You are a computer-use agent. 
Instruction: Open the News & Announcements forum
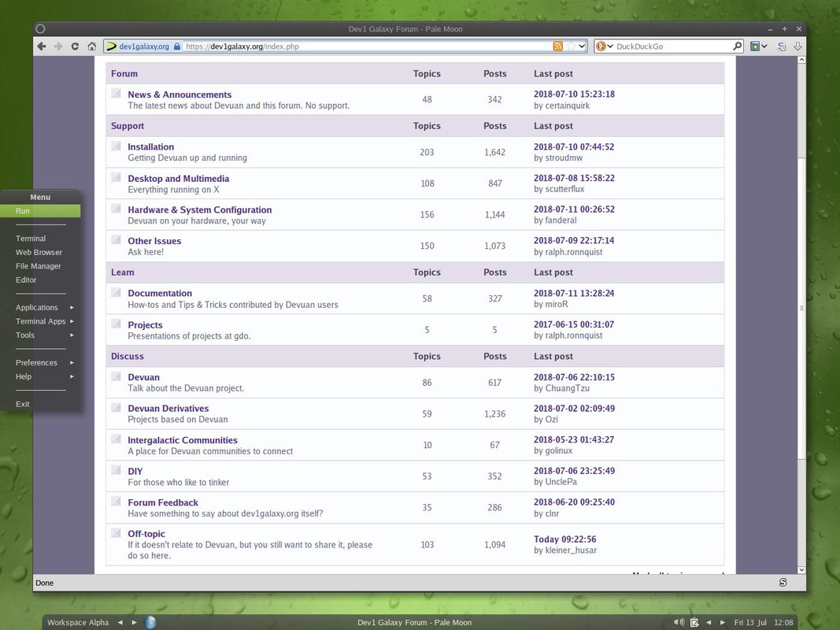point(179,94)
